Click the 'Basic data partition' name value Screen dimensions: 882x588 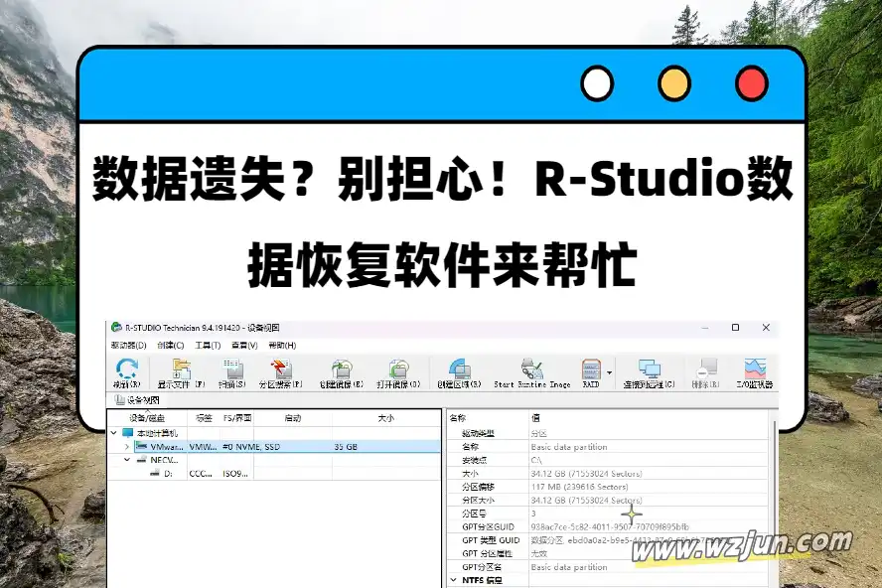[569, 447]
